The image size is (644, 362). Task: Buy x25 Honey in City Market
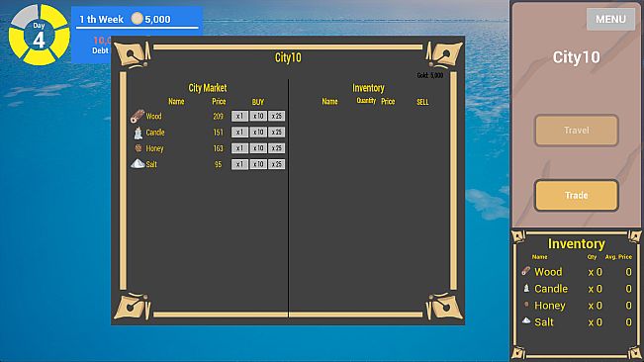click(277, 148)
